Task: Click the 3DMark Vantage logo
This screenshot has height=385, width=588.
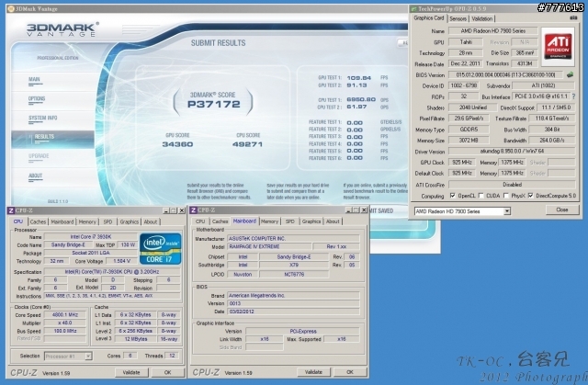Action: click(63, 29)
